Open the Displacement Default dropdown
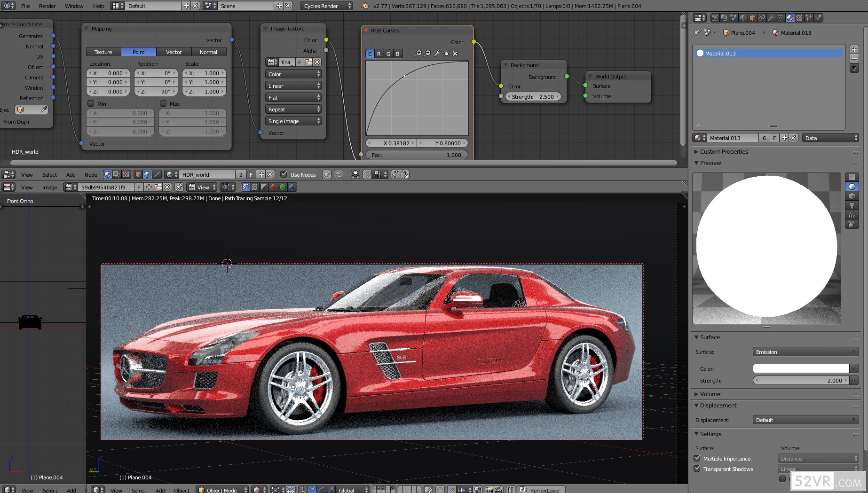The image size is (868, 493). (x=805, y=420)
